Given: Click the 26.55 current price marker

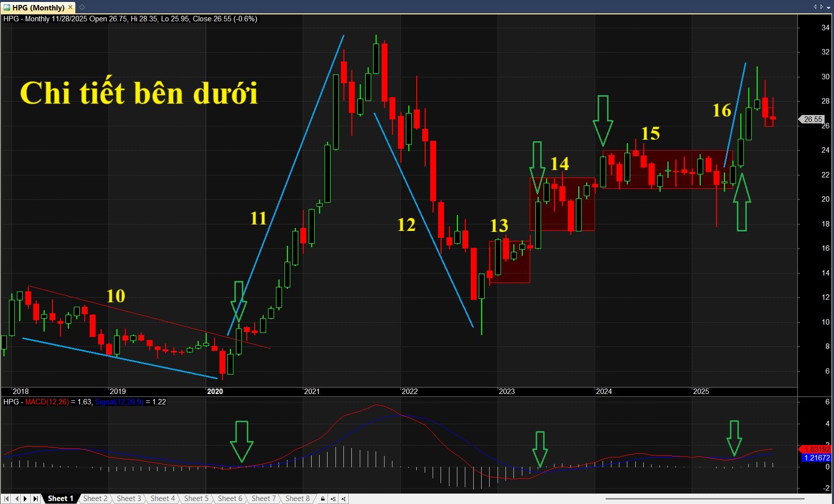Looking at the screenshot, I should [813, 119].
